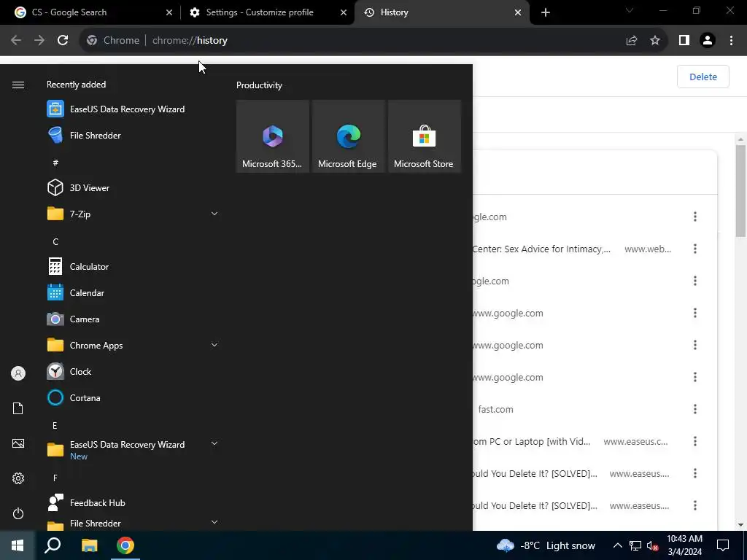Reload the Chrome history page
747x560 pixels.
coord(63,40)
